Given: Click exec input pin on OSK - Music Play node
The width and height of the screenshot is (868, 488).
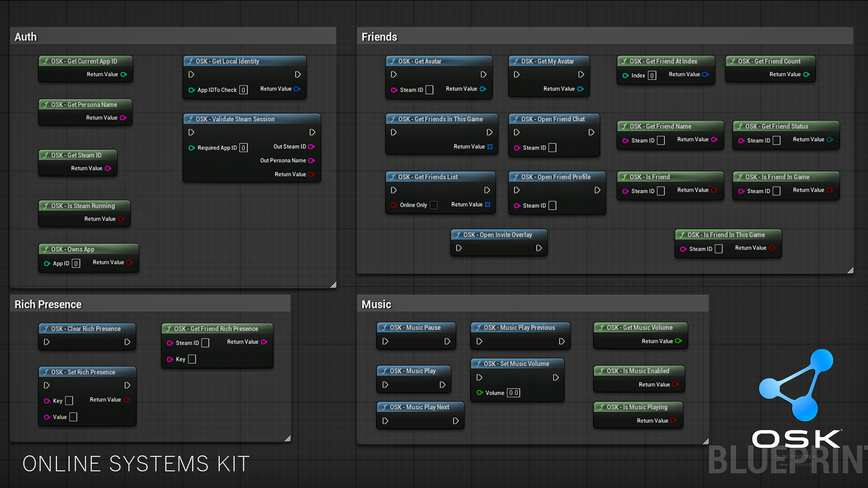Looking at the screenshot, I should tap(385, 385).
